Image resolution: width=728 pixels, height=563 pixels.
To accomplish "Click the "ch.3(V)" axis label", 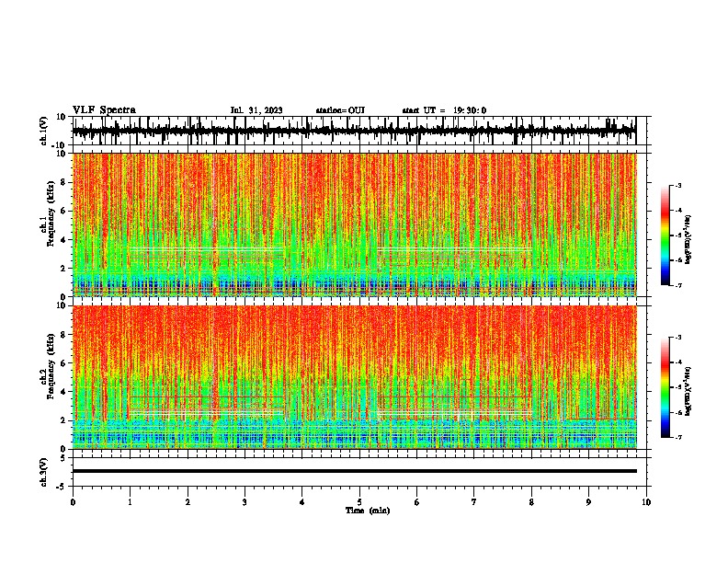I will pyautogui.click(x=44, y=472).
